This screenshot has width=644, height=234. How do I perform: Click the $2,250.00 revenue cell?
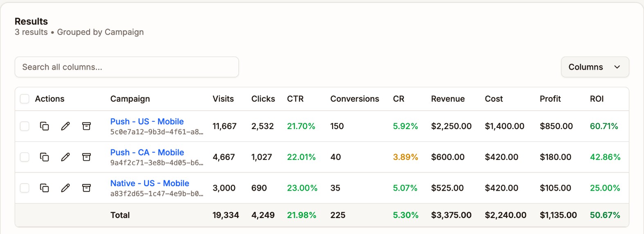[x=451, y=126]
